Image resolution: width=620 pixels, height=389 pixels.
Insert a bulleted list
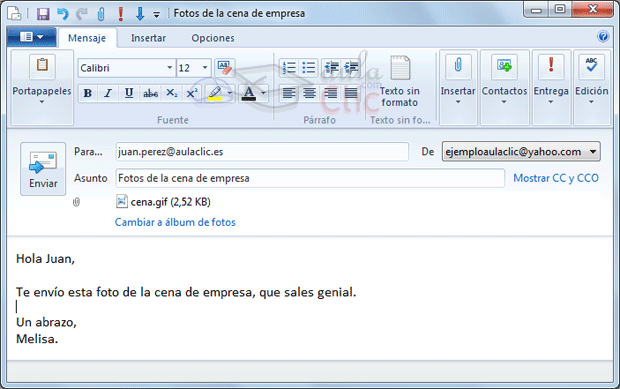(x=309, y=68)
